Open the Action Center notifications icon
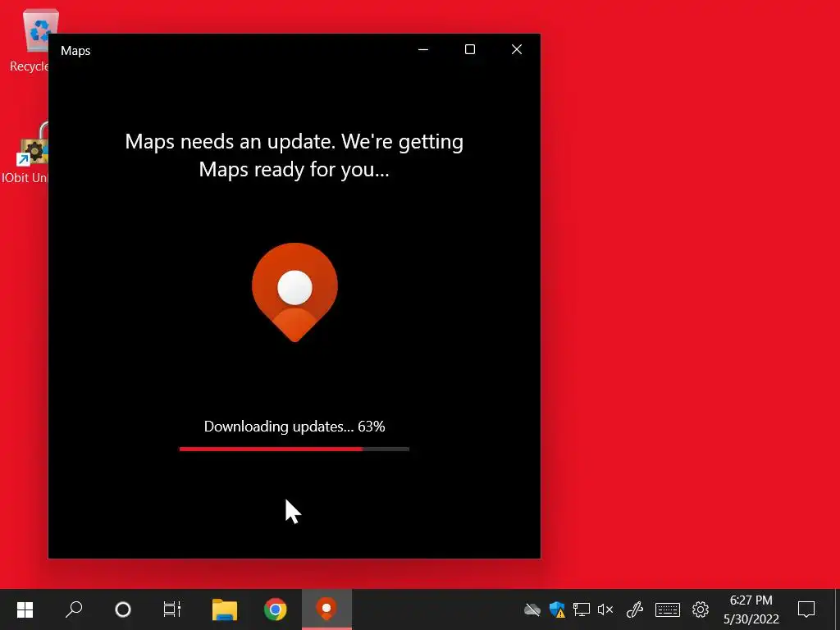 pos(806,609)
